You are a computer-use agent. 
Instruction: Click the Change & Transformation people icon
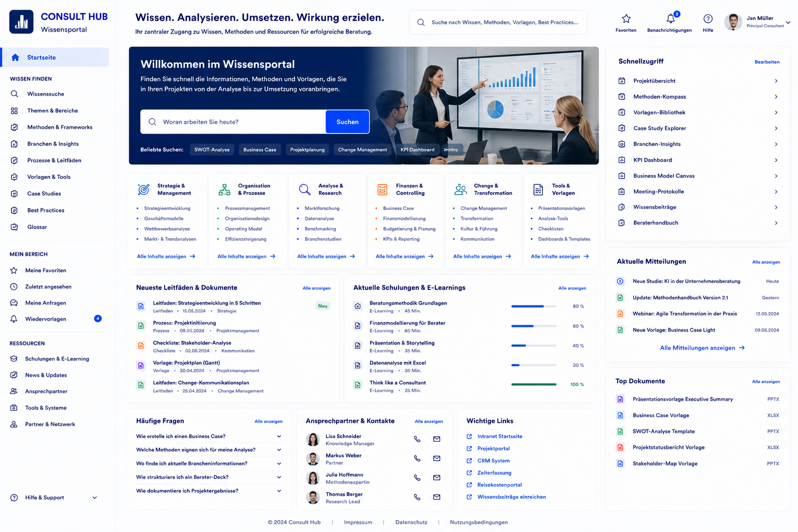(x=461, y=190)
